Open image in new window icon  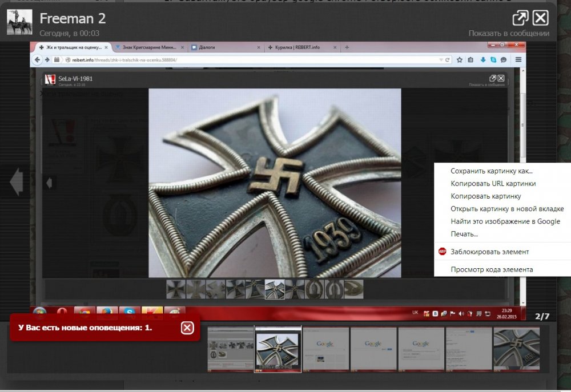520,18
